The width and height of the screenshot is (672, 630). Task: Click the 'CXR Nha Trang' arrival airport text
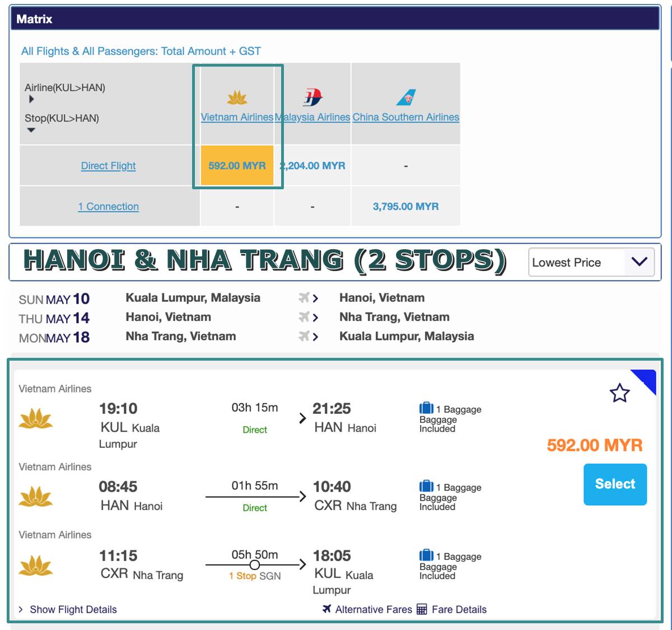click(x=355, y=506)
